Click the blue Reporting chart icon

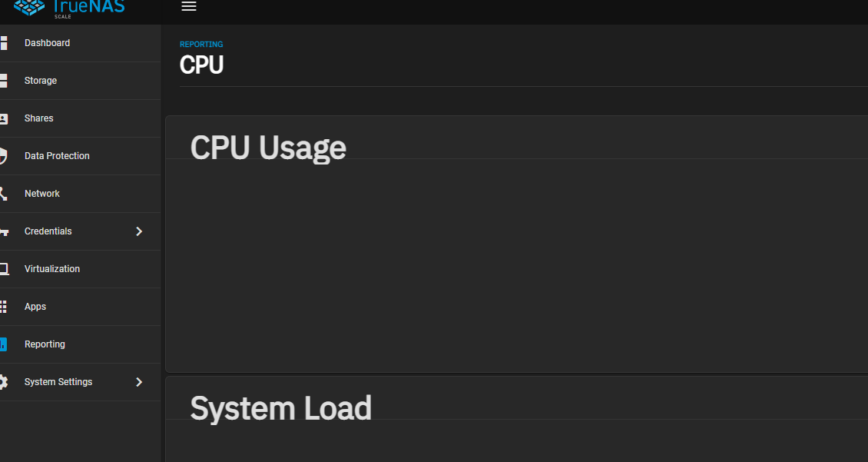3,344
